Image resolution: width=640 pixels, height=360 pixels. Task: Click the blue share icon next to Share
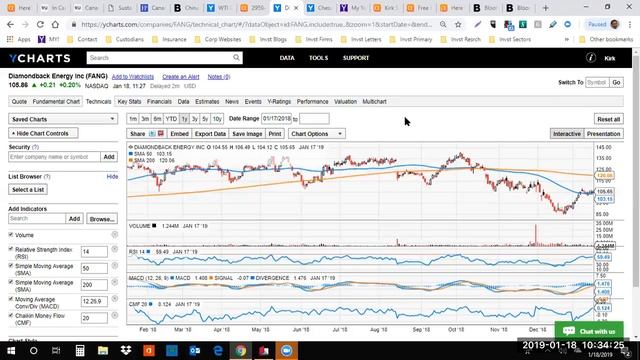[152, 133]
